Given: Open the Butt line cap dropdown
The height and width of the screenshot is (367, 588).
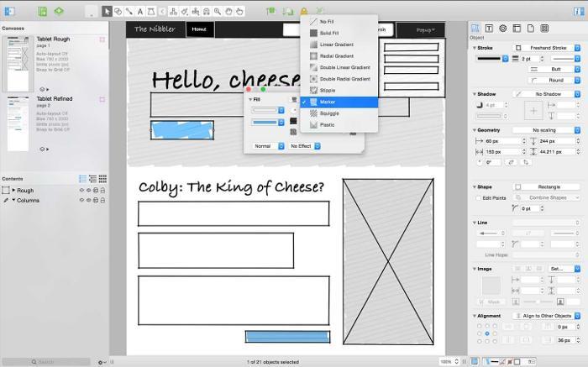Looking at the screenshot, I should 554,70.
